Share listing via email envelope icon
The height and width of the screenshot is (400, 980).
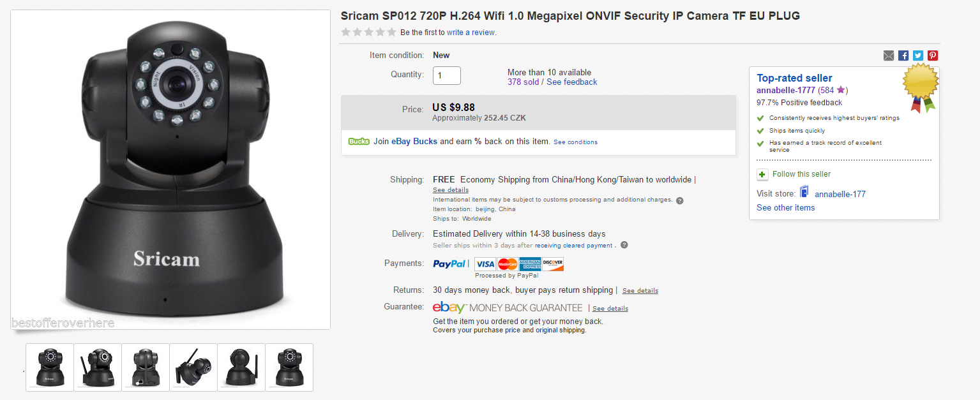[889, 56]
